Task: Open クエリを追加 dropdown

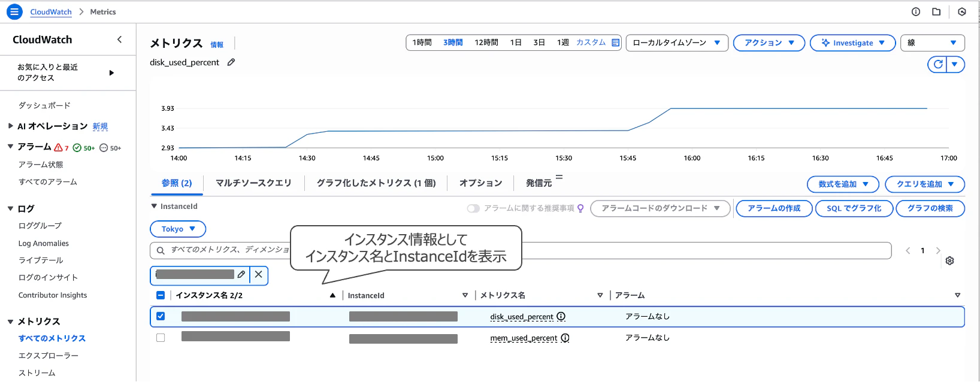Action: pos(925,184)
